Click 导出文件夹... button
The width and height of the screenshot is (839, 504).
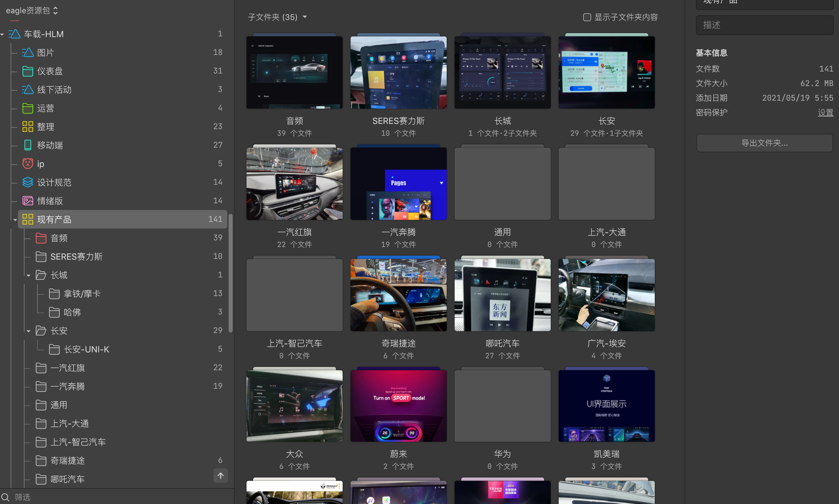[764, 143]
